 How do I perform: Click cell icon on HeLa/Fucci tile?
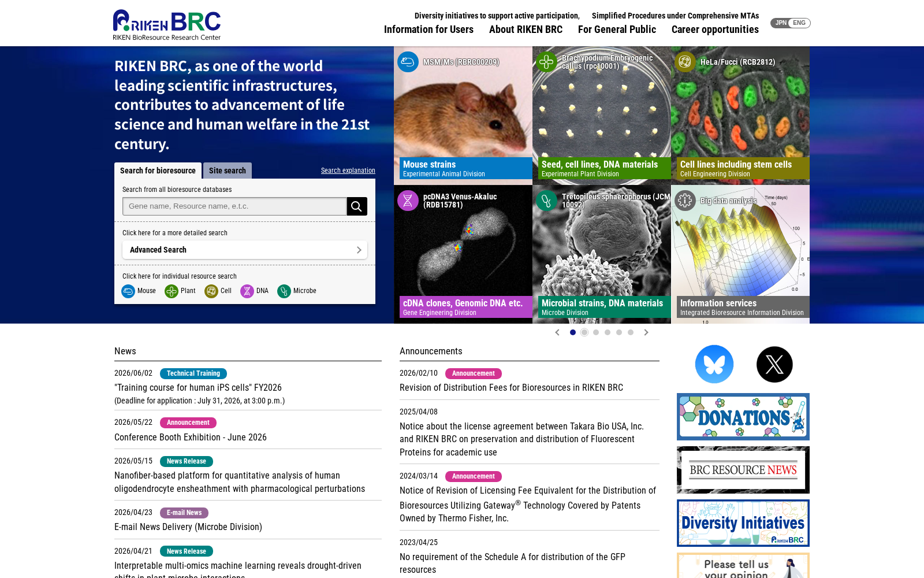685,62
